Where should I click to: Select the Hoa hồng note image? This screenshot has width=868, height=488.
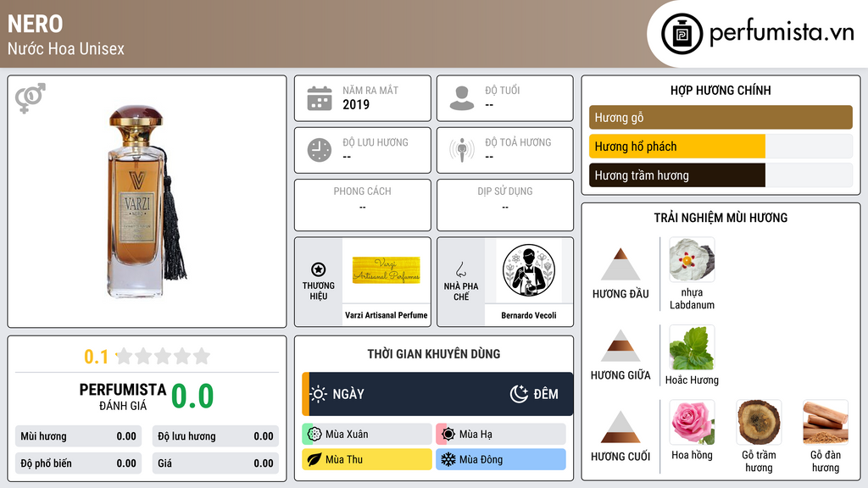point(692,422)
